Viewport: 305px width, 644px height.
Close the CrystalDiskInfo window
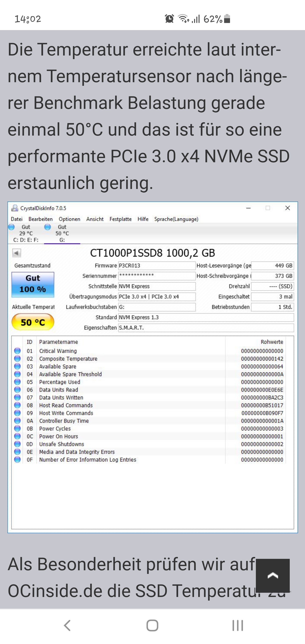287,208
